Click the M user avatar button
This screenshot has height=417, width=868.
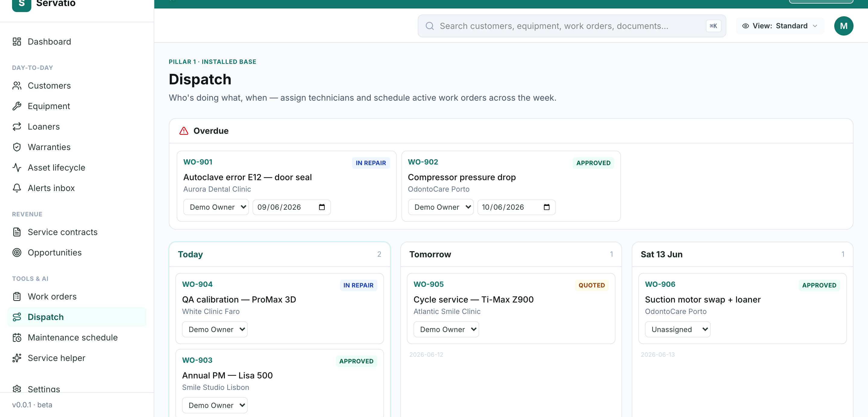point(843,26)
